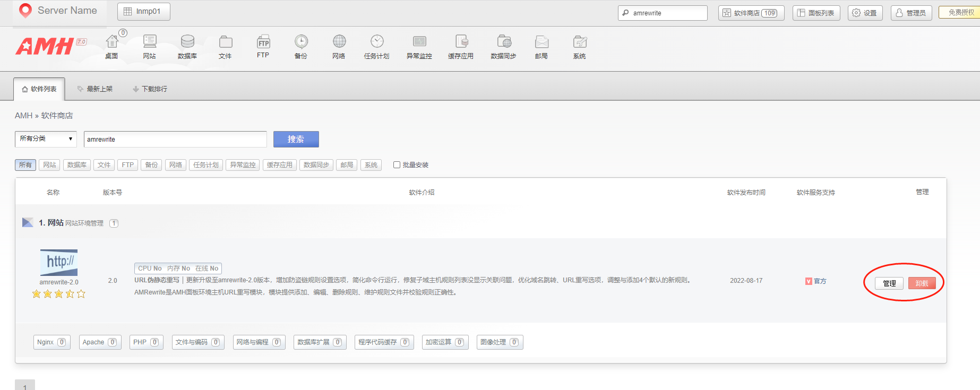Open the 数据库 database module icon
The image size is (980, 390).
click(x=187, y=47)
